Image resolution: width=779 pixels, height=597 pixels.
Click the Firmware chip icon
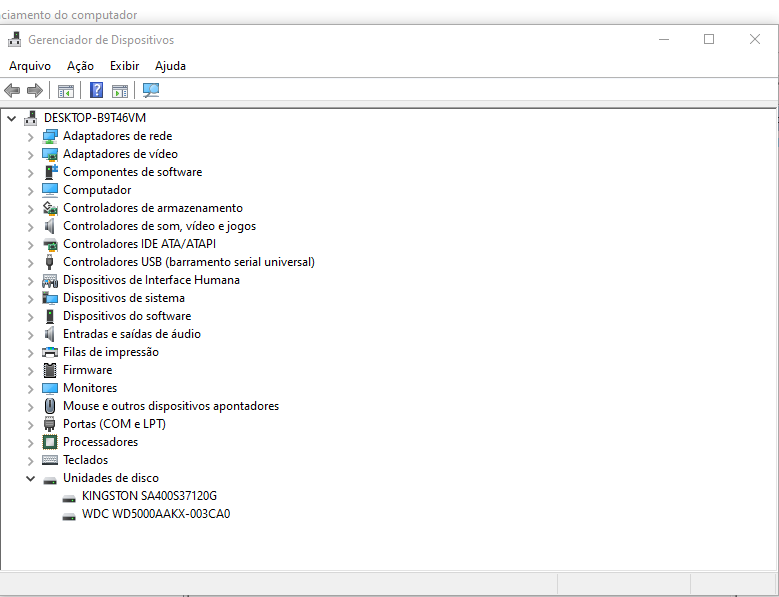(x=50, y=370)
